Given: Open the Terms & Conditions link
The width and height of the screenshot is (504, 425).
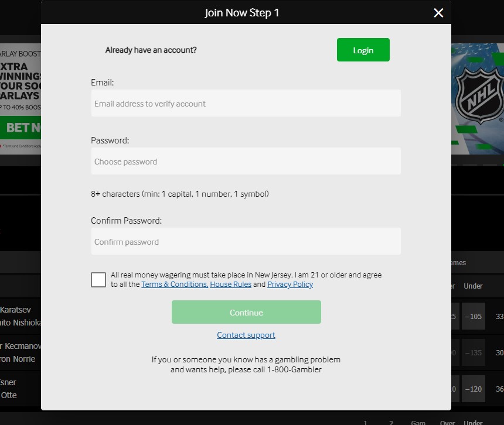Looking at the screenshot, I should click(x=173, y=285).
